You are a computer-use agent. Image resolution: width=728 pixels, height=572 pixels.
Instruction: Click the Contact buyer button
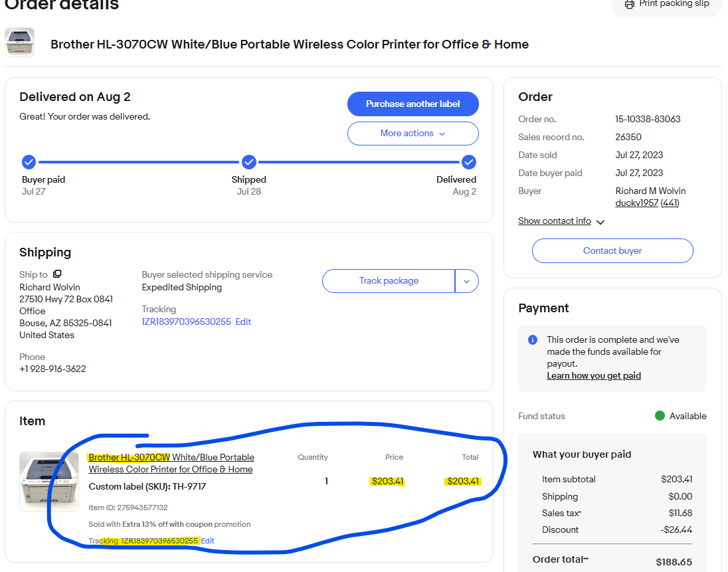pyautogui.click(x=612, y=250)
